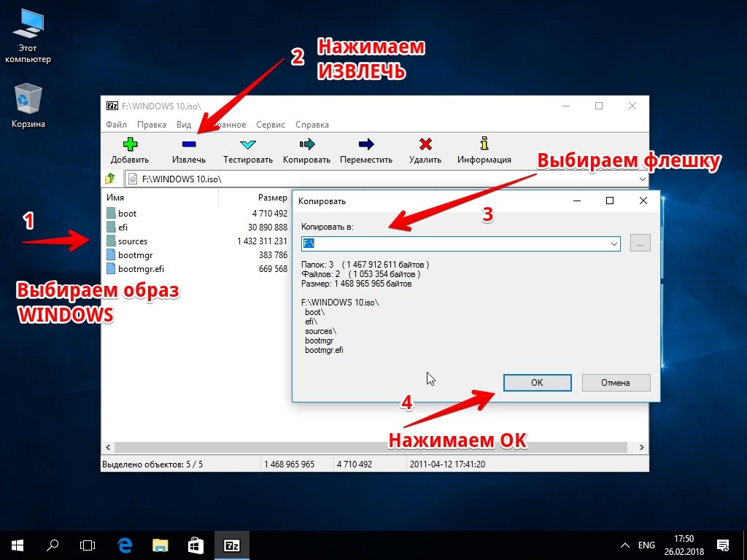Image resolution: width=747 pixels, height=560 pixels.
Task: Click status text Выделено объектов: 5 / 5
Action: point(152,464)
